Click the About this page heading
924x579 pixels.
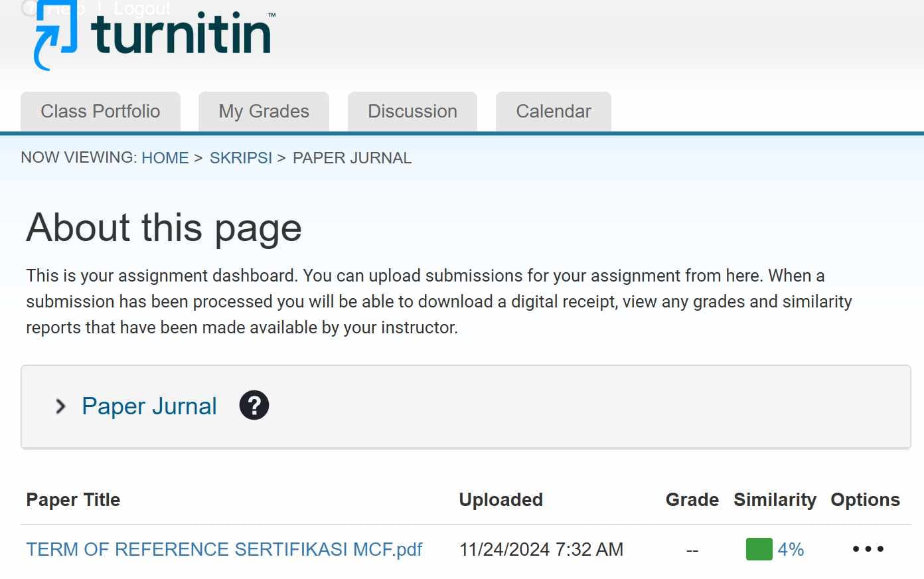[x=164, y=228]
